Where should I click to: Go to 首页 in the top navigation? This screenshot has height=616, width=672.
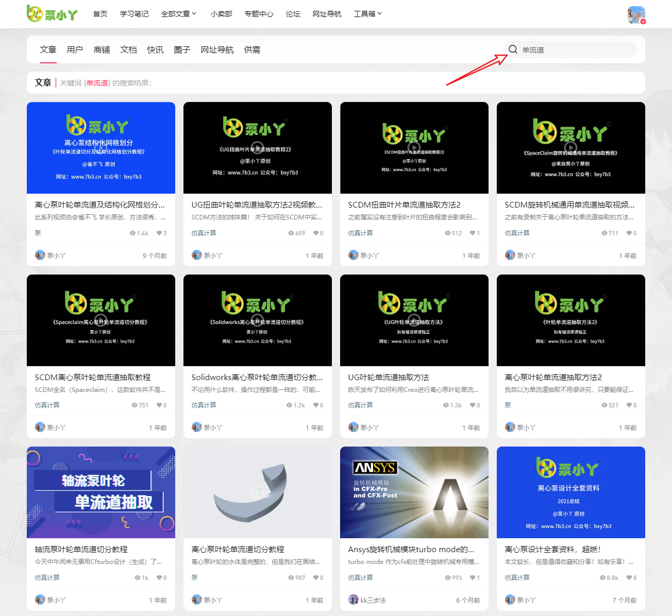point(100,14)
